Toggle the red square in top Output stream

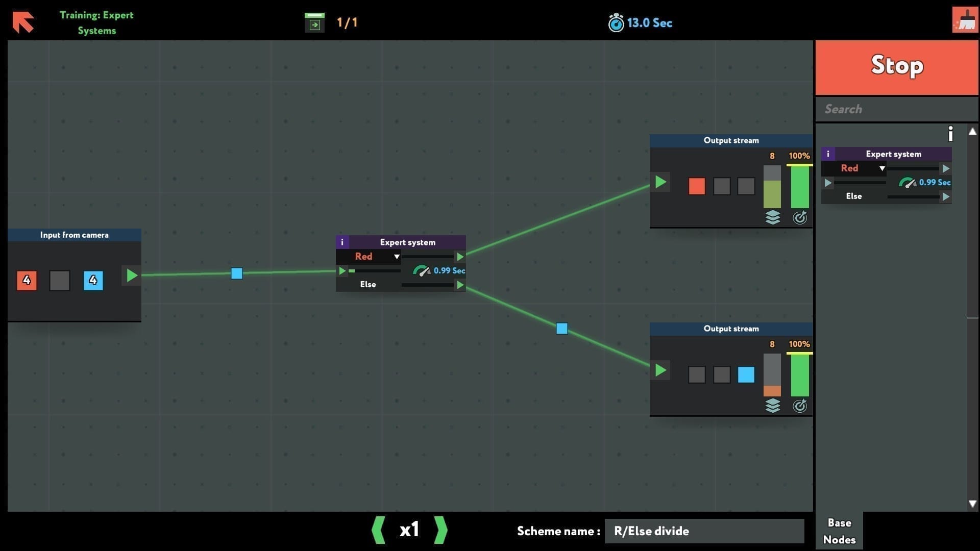point(697,186)
